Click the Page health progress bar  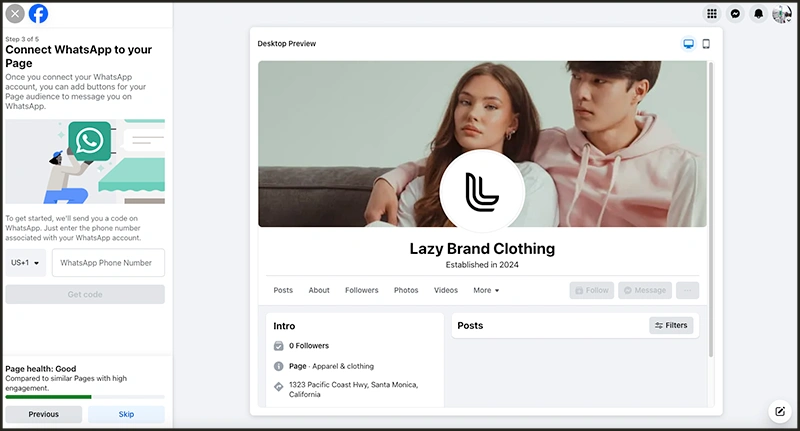click(85, 397)
